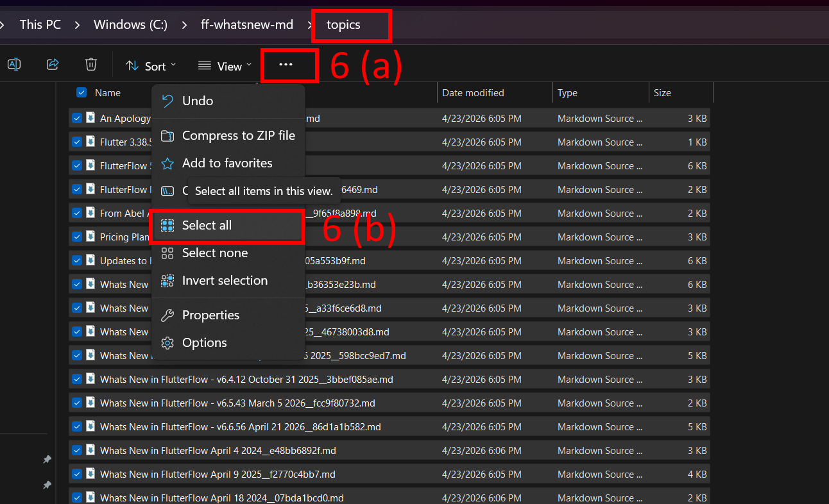Uncheck the v6.6.56 April 21 2026 file checkbox

pos(77,426)
